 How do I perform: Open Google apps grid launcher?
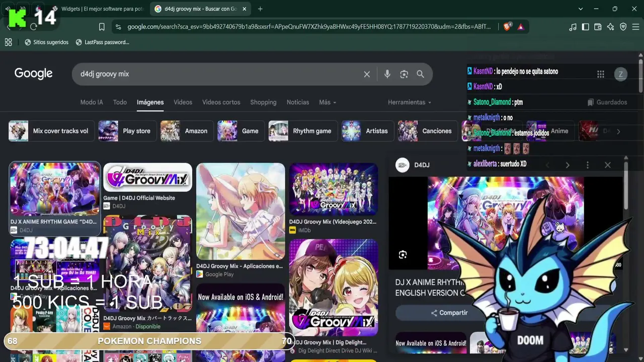pyautogui.click(x=601, y=74)
